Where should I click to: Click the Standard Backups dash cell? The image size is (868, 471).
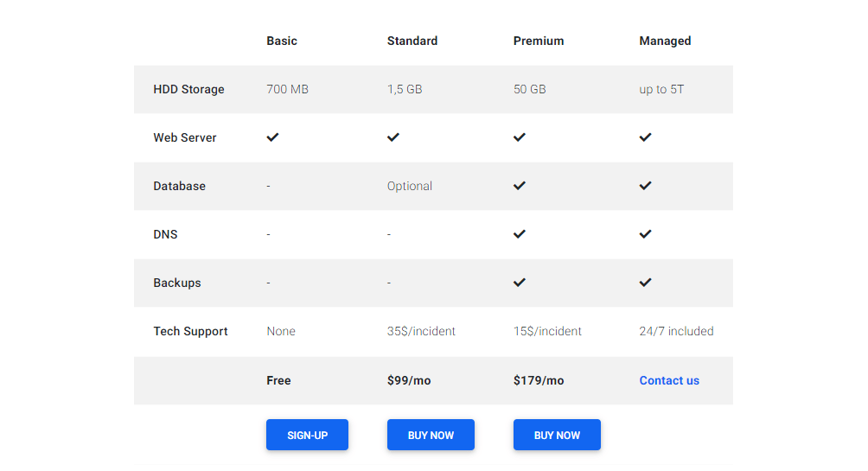(389, 283)
